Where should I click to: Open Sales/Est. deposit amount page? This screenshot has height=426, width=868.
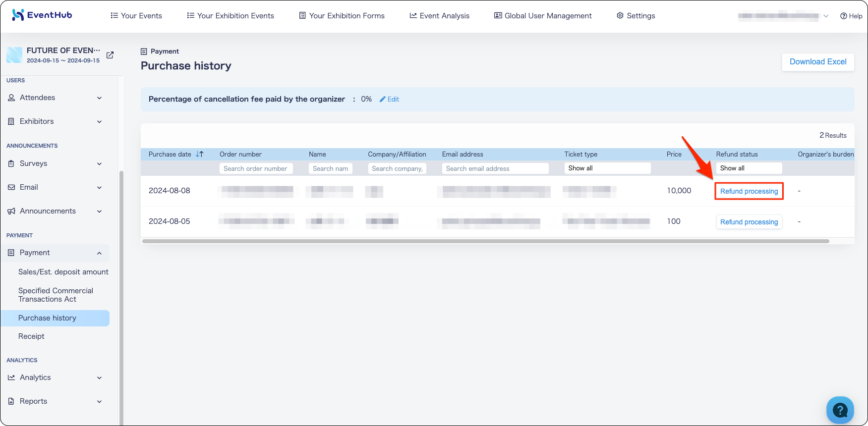pos(63,272)
